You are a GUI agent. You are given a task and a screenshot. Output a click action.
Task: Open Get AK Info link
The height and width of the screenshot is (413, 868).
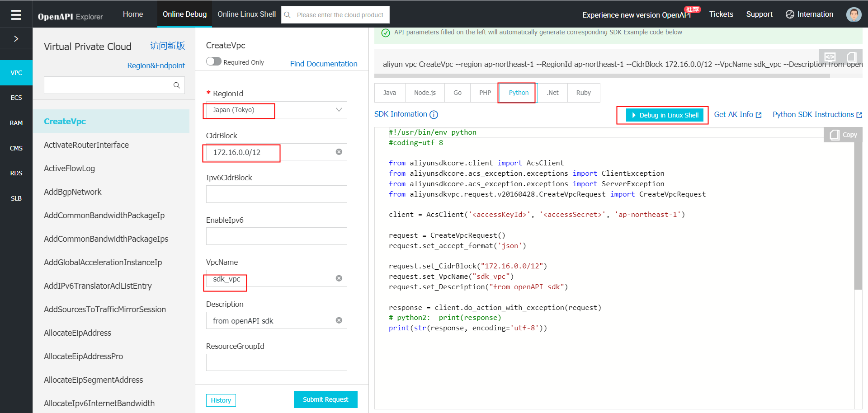738,115
